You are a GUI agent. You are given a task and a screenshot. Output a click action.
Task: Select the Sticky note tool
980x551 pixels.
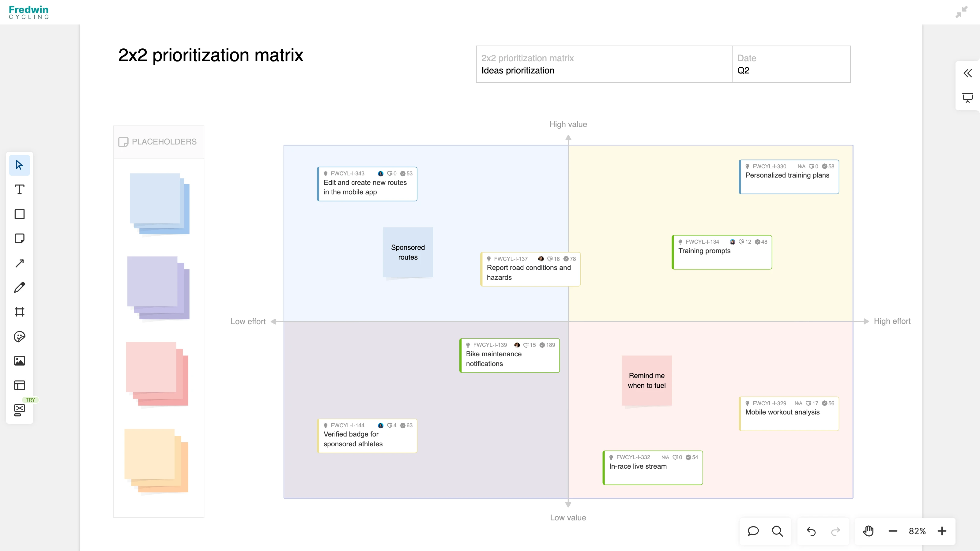19,238
